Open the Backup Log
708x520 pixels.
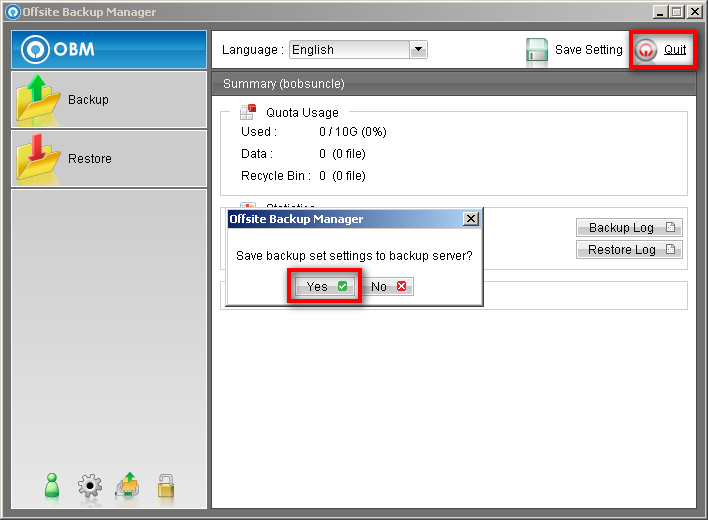(629, 228)
